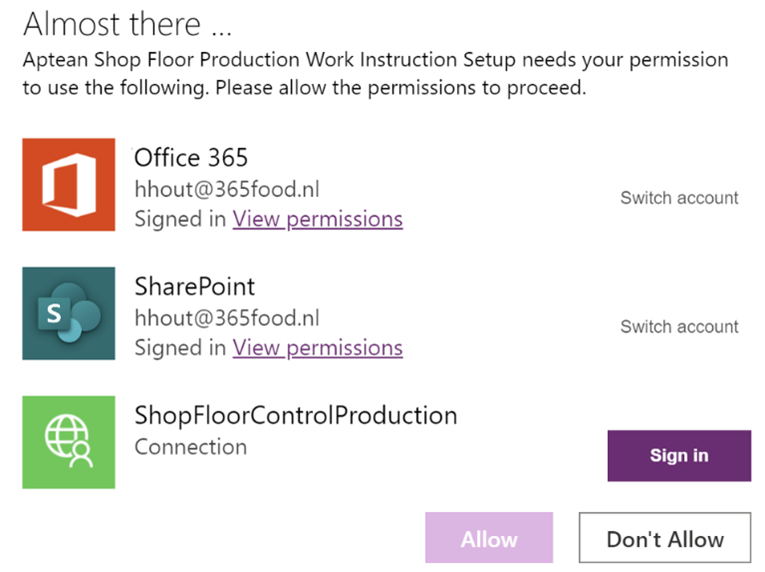Viewport: 765px width, 572px height.
Task: Select the ShopFloorControlProduction connection title
Action: [295, 415]
